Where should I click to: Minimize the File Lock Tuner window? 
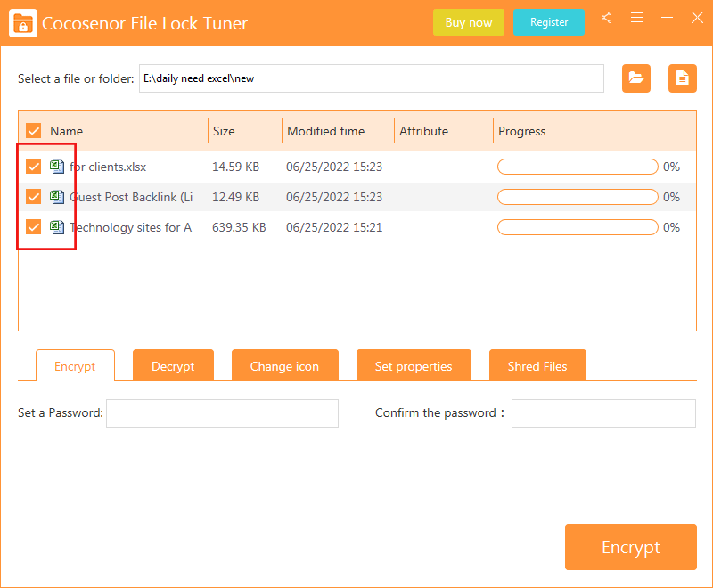pos(667,18)
